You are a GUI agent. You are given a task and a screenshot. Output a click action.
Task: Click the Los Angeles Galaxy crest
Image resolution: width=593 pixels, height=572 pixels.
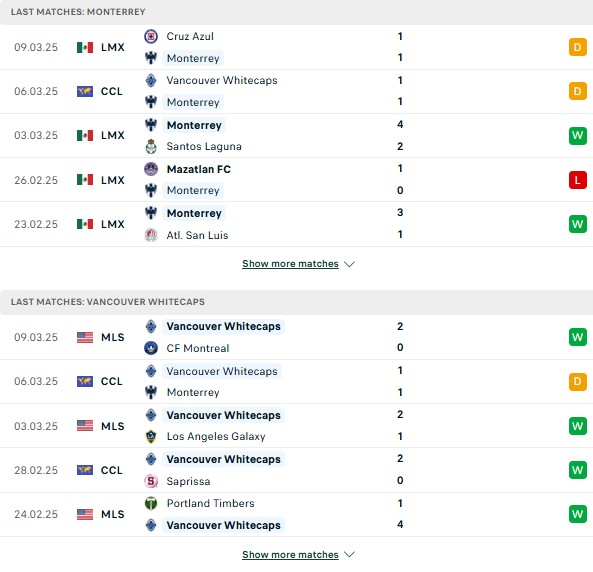(x=151, y=436)
